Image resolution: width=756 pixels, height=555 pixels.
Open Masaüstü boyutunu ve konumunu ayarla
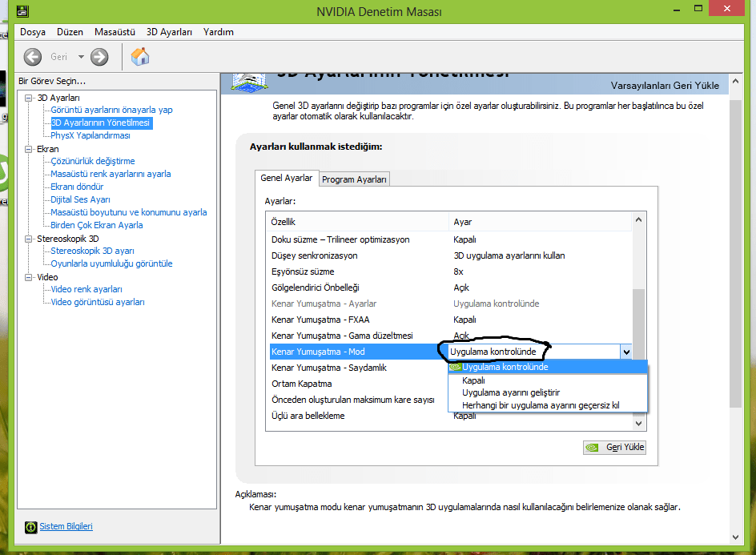[129, 212]
